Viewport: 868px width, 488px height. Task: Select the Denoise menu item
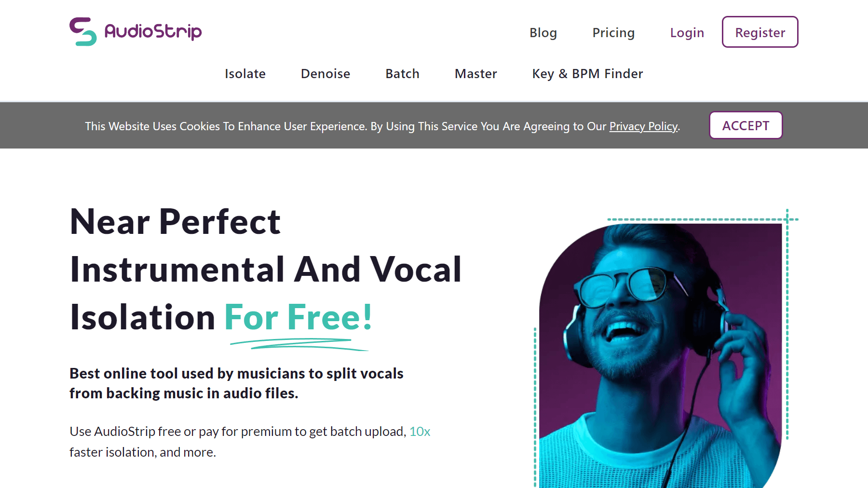(325, 74)
